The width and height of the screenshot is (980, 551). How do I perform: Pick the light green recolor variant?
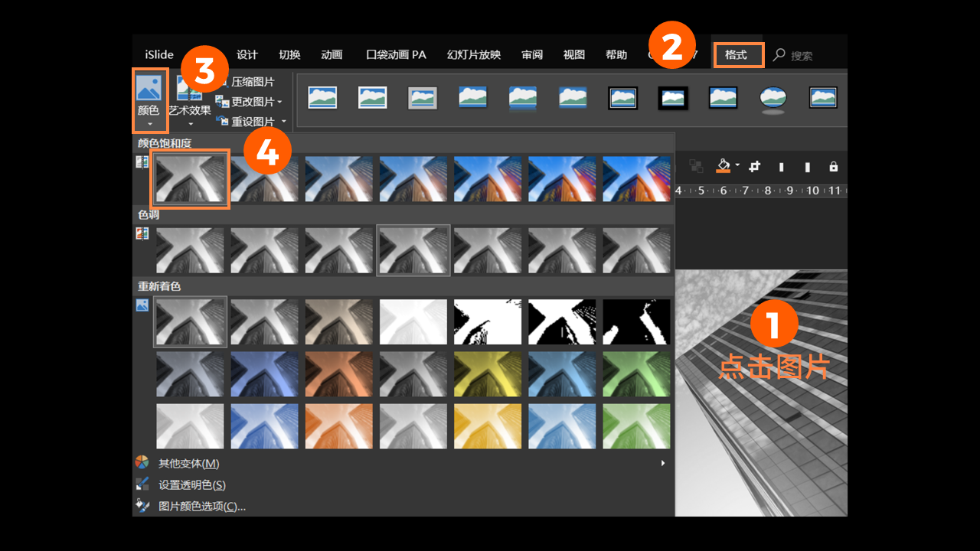[636, 426]
